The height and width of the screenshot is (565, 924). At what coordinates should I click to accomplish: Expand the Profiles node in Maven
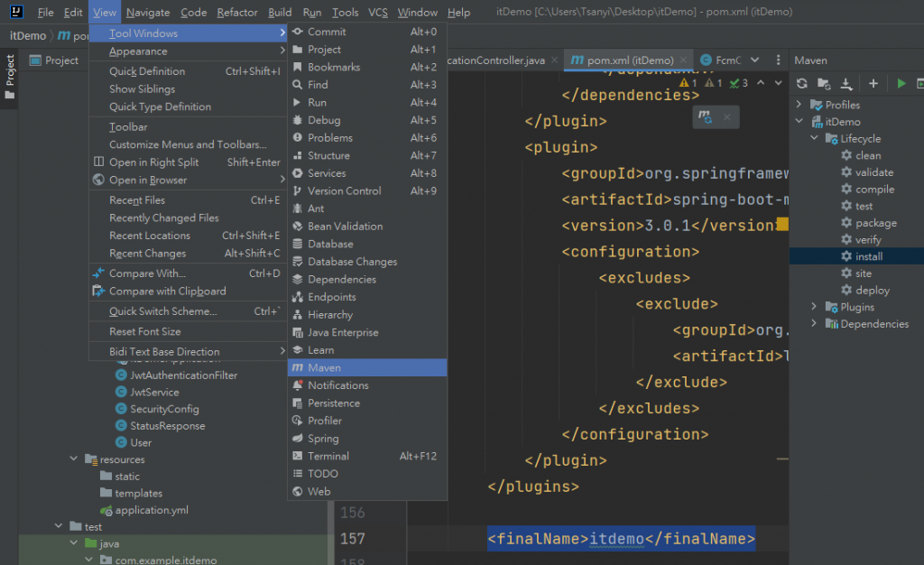pyautogui.click(x=799, y=105)
